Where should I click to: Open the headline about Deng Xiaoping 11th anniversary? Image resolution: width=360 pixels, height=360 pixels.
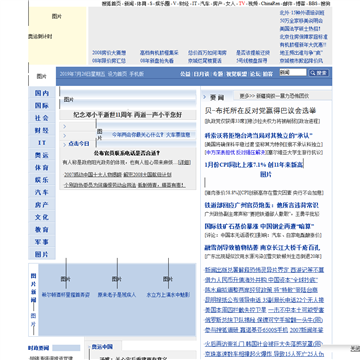click(x=128, y=115)
